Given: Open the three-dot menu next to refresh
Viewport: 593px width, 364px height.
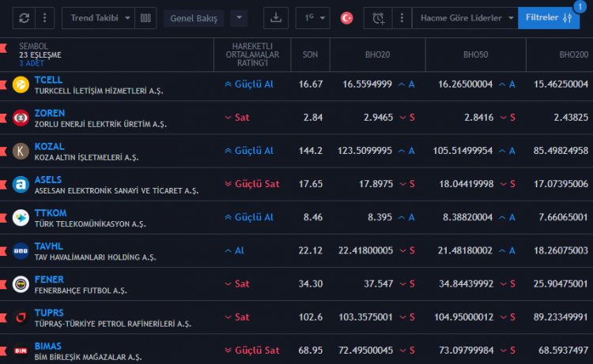Looking at the screenshot, I should click(44, 18).
